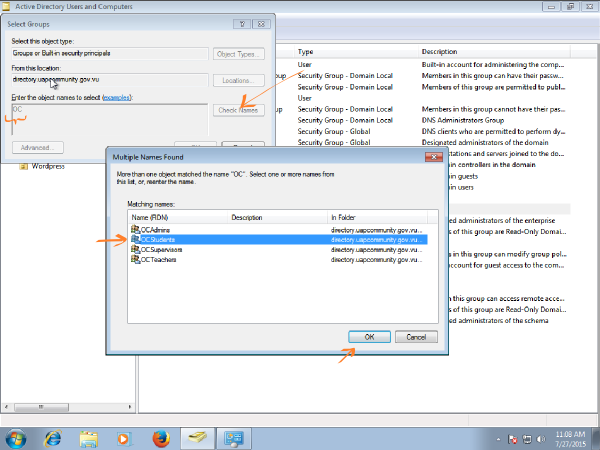This screenshot has width=600, height=450.
Task: Click the Active Directory taskbar icon
Action: click(197, 439)
